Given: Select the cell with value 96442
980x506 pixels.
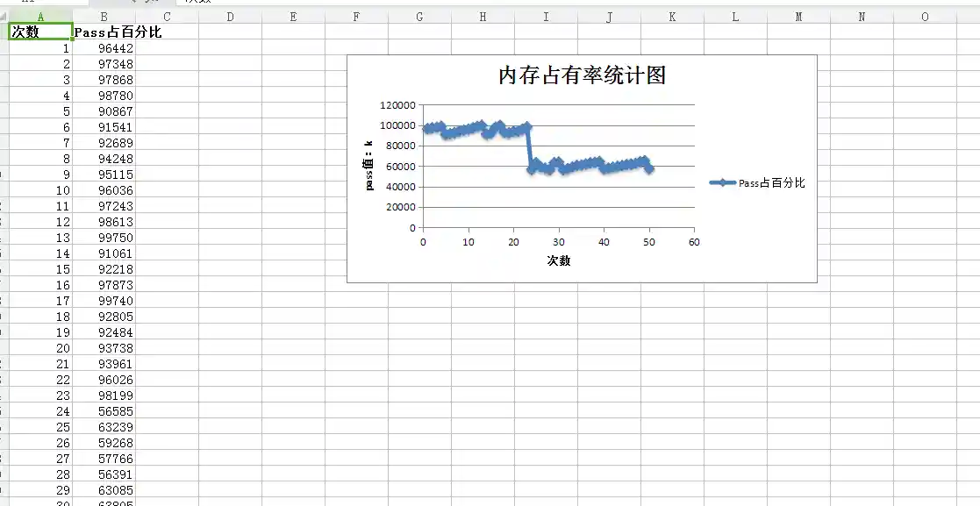Looking at the screenshot, I should [104, 47].
